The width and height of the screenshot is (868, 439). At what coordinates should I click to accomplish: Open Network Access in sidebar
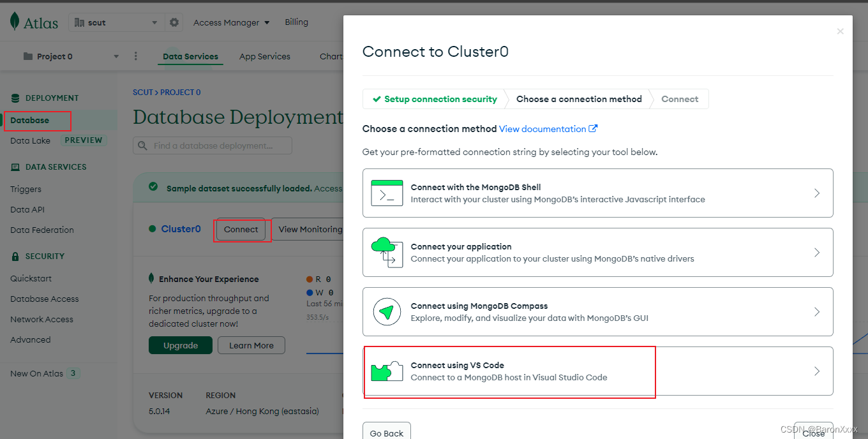pos(41,319)
